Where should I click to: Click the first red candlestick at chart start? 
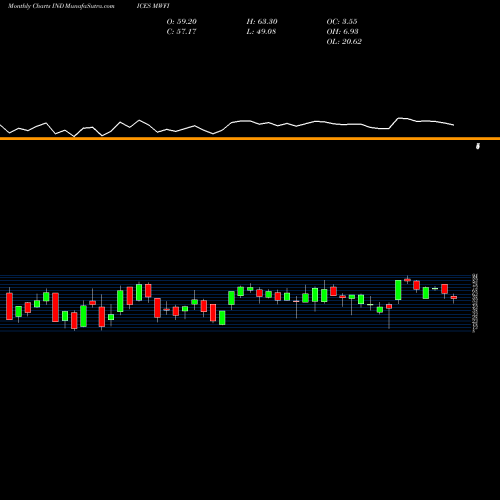click(9, 306)
